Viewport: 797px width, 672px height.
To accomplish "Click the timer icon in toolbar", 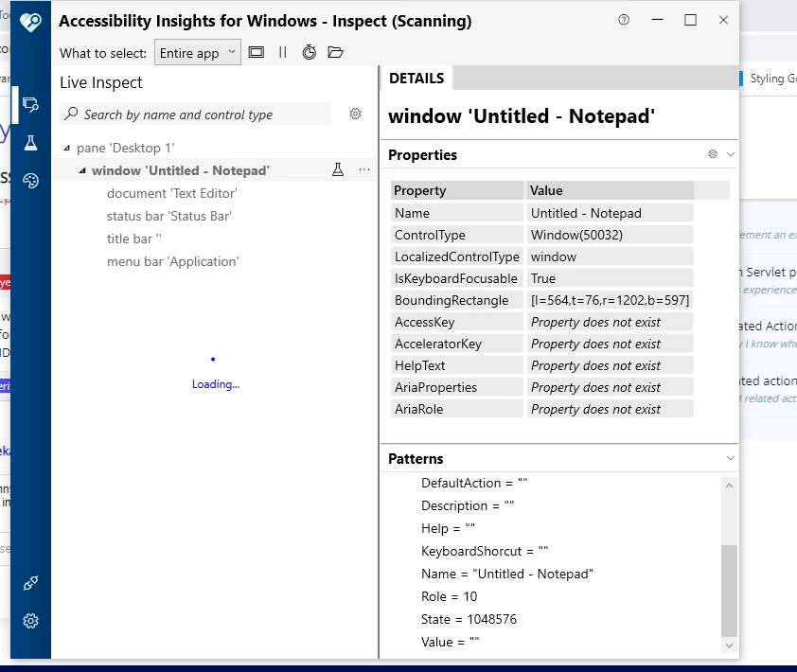I will (x=309, y=52).
